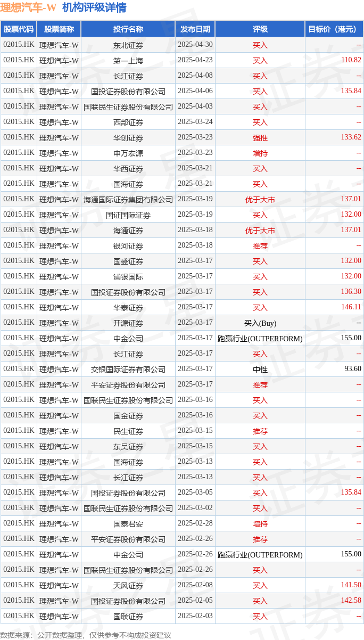Click 天风证券 broker name
The width and height of the screenshot is (364, 640).
[128, 586]
